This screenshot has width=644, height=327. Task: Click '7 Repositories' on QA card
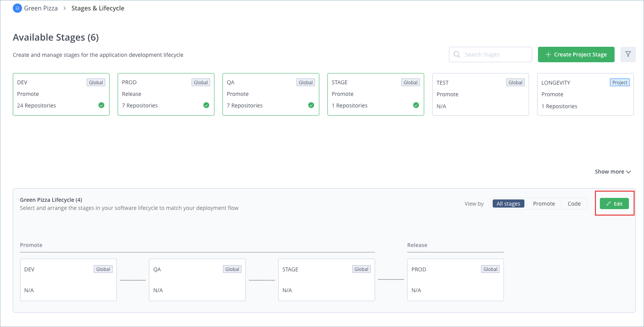point(245,106)
